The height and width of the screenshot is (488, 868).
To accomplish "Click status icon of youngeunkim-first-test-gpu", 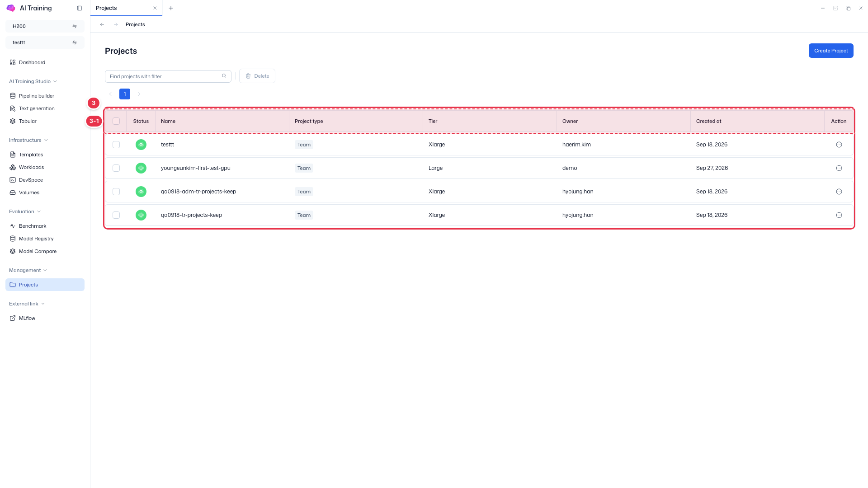I will [141, 168].
